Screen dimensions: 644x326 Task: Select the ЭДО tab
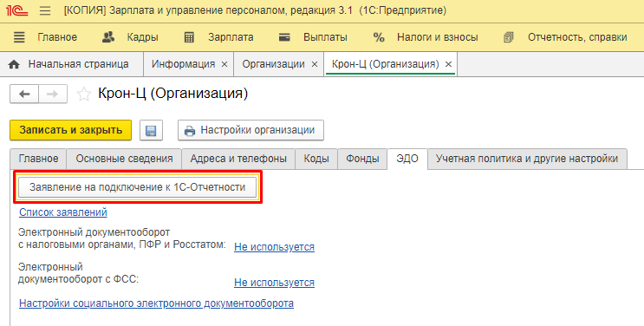407,159
